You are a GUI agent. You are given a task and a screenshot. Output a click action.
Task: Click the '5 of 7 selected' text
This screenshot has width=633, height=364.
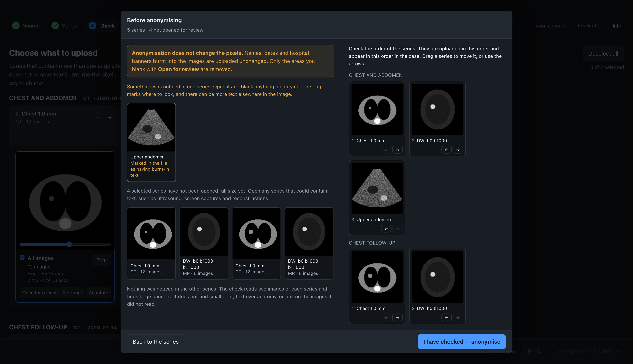coord(607,67)
